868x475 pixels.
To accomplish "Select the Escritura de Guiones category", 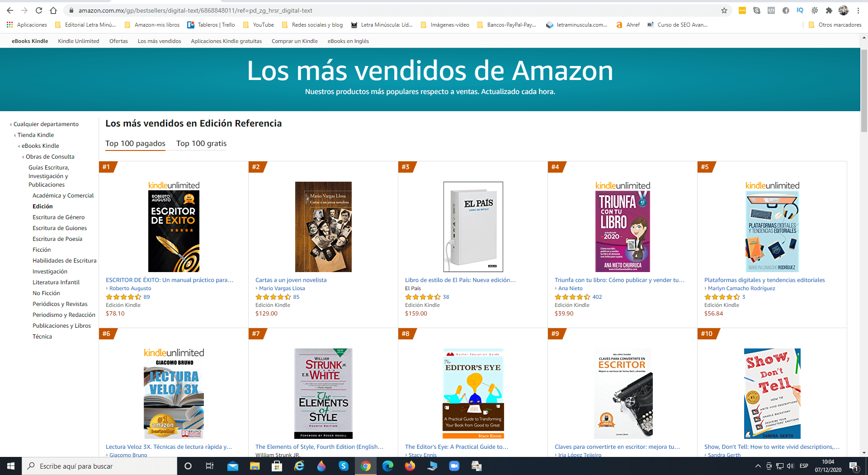I will [x=60, y=228].
